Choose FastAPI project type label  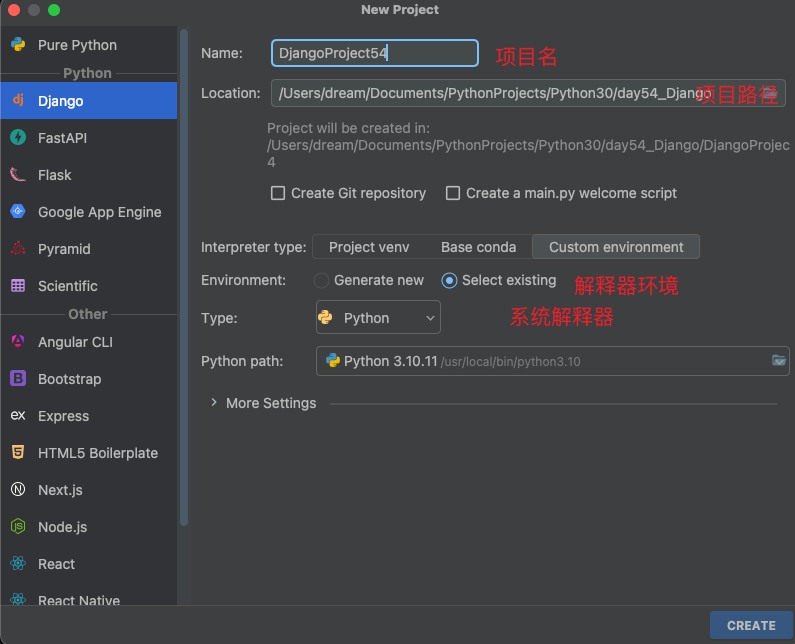point(62,138)
